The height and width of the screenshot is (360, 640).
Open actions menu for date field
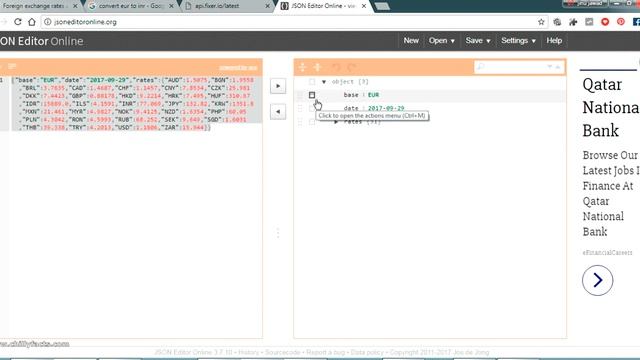coord(312,108)
